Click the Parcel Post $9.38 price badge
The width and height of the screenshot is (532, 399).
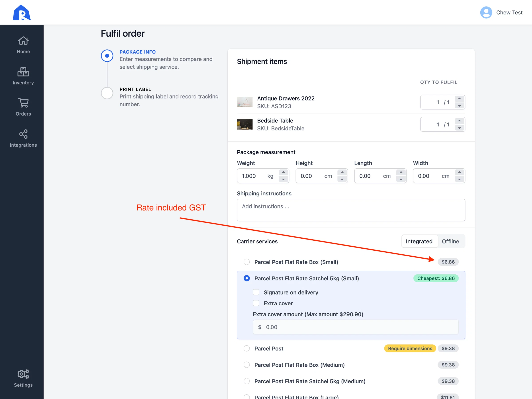click(x=448, y=348)
